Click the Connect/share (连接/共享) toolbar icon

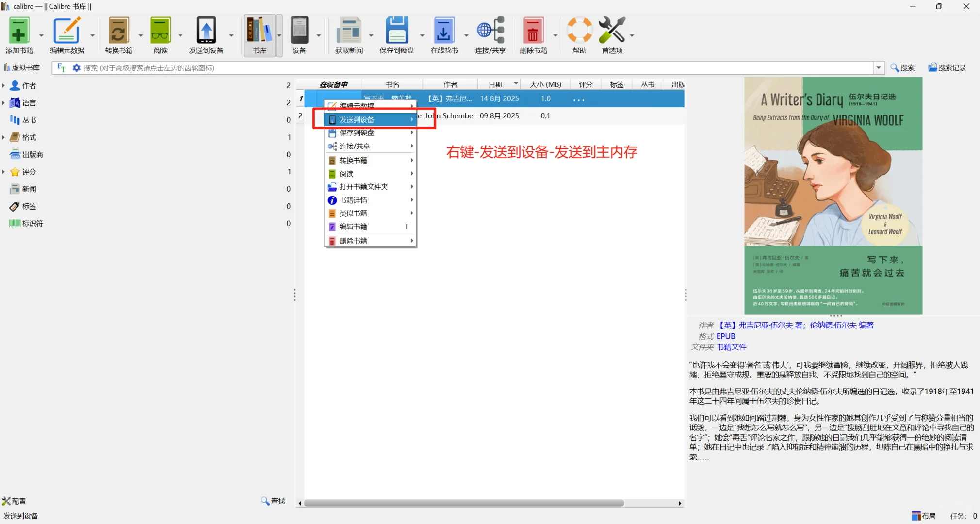click(490, 31)
